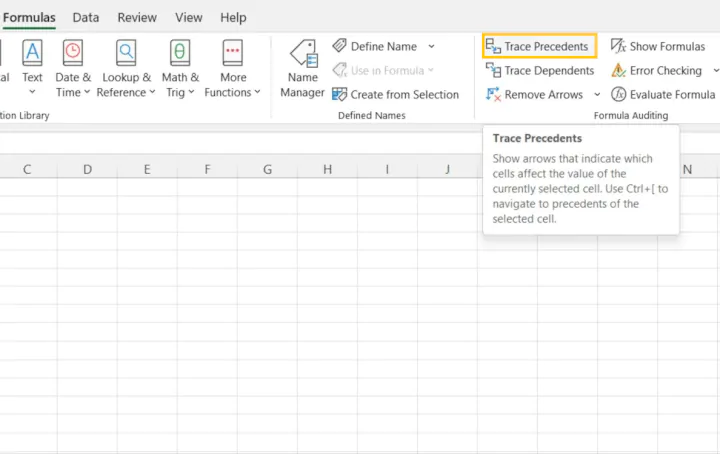Image resolution: width=720 pixels, height=454 pixels.
Task: Open Math & Trig functions icon
Action: point(180,52)
